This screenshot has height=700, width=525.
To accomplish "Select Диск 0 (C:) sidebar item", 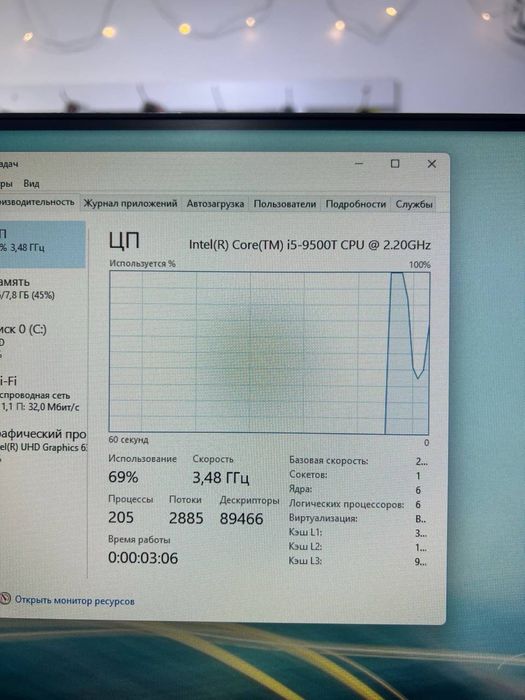I will (42, 341).
